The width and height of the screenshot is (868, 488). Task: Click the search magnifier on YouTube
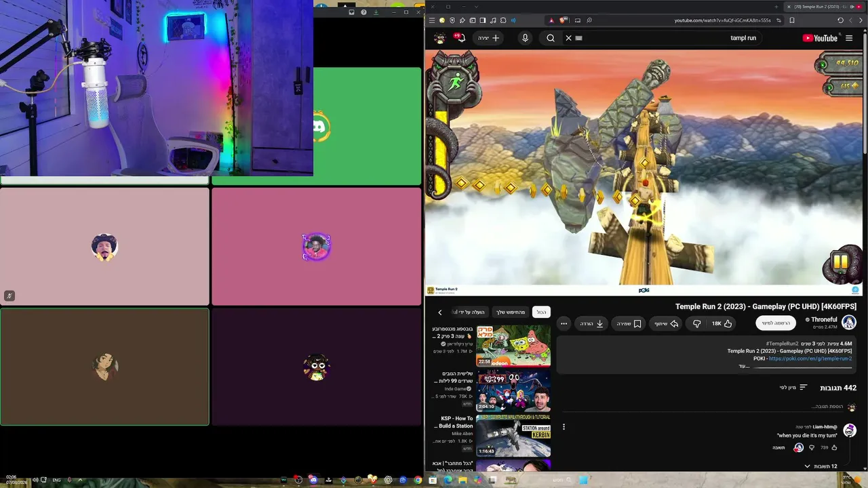click(551, 38)
